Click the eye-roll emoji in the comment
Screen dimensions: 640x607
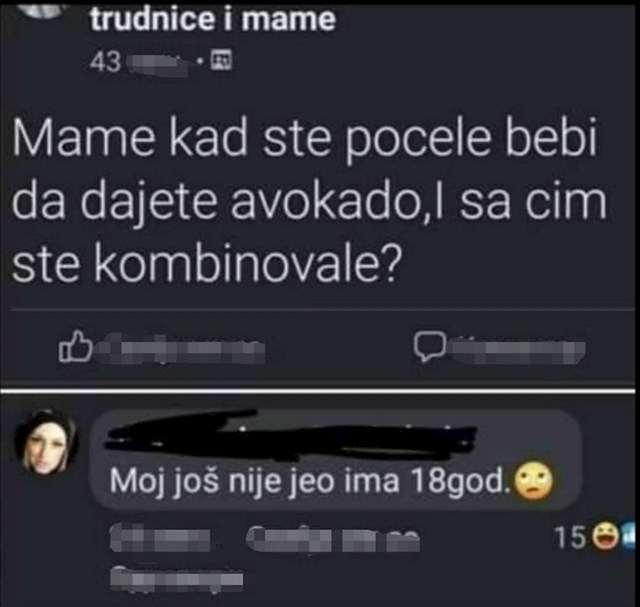click(x=534, y=481)
